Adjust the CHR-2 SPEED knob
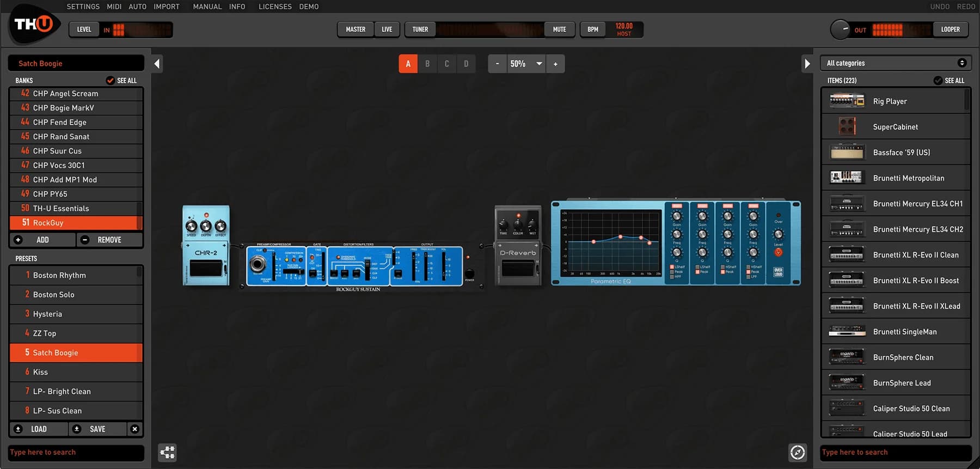 pos(191,226)
